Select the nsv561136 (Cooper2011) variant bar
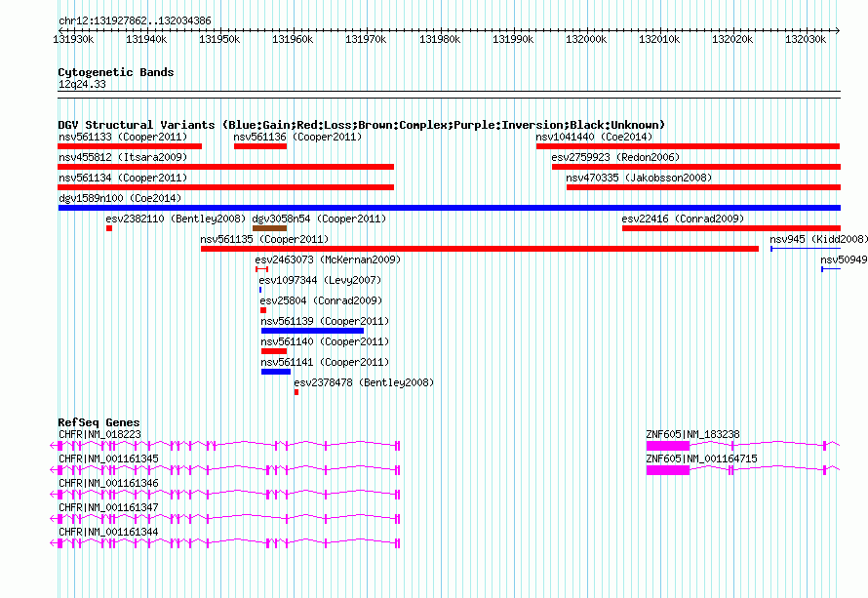868x598 pixels. pyautogui.click(x=260, y=146)
